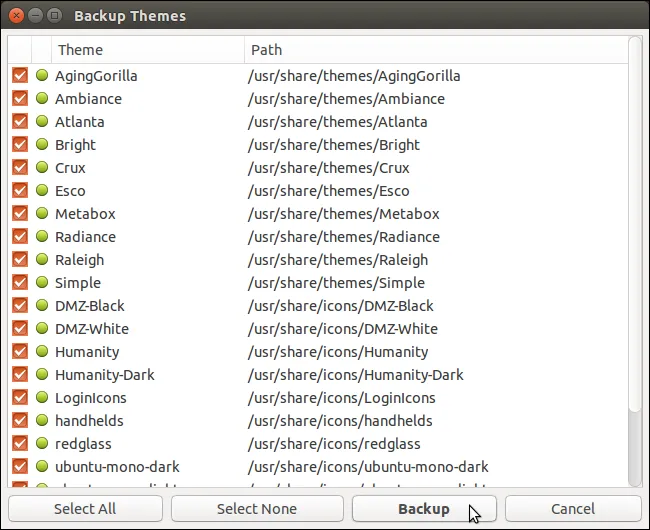Select the Radiance theme name

tap(85, 237)
